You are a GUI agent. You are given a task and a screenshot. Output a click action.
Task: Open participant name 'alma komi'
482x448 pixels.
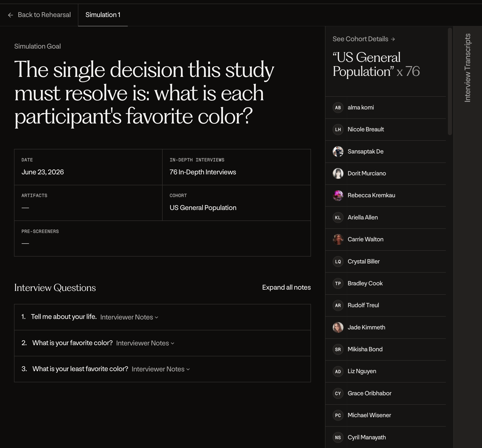[361, 108]
